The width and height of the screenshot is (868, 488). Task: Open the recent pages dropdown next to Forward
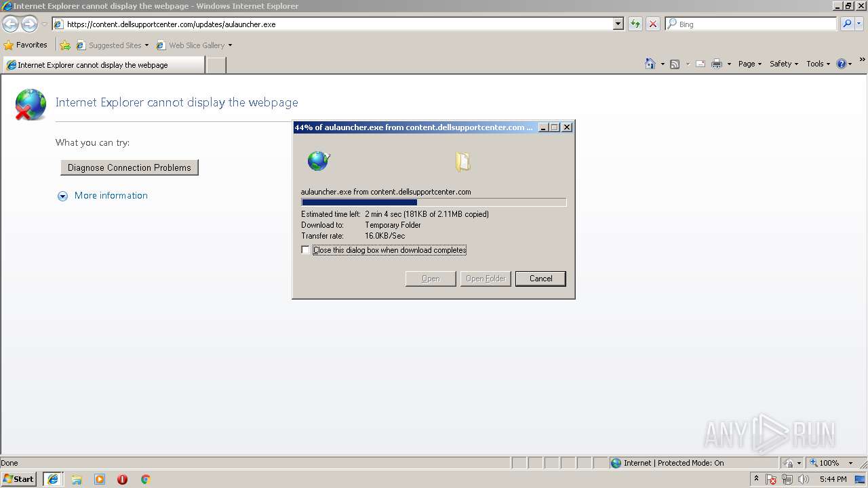point(44,24)
